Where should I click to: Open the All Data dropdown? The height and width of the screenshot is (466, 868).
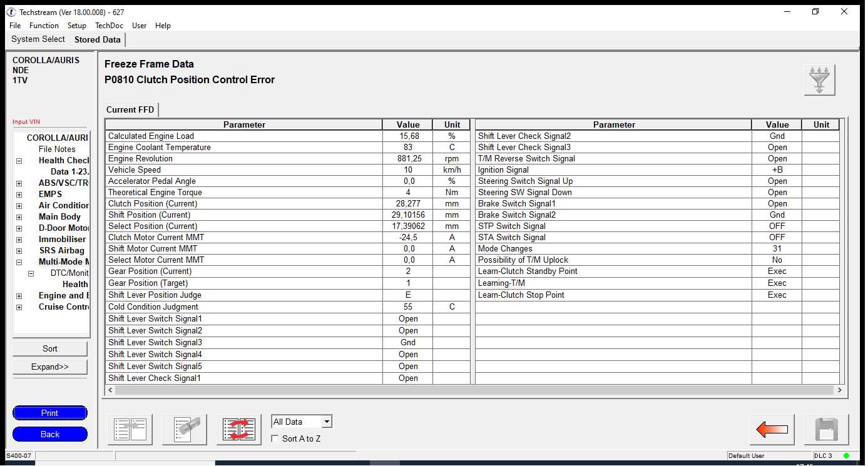(326, 422)
